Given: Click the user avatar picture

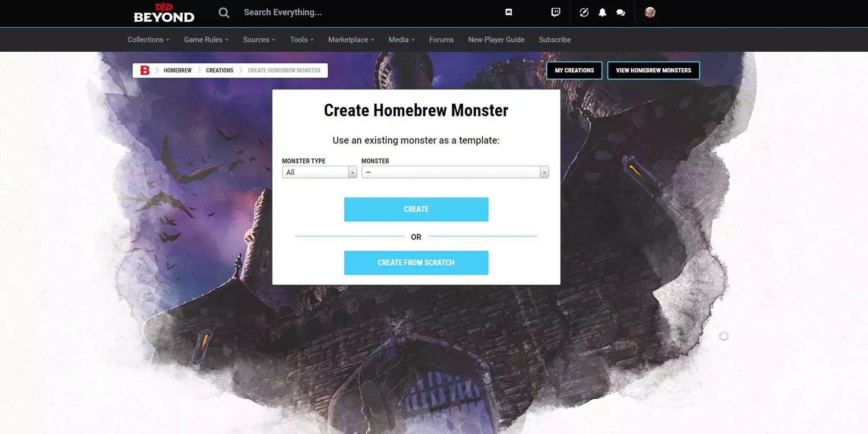Looking at the screenshot, I should click(x=650, y=12).
